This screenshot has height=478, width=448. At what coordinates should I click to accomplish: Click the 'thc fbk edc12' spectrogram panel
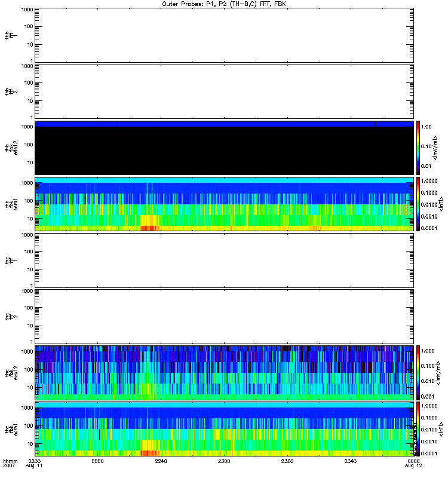coord(225,373)
